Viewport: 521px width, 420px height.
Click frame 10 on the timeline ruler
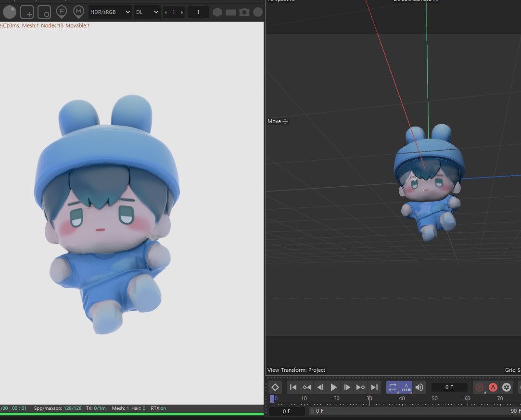(304, 398)
